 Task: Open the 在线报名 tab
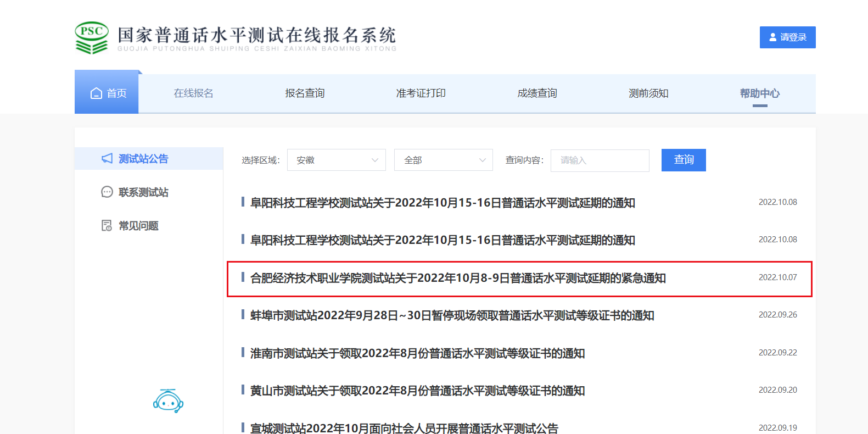[193, 93]
